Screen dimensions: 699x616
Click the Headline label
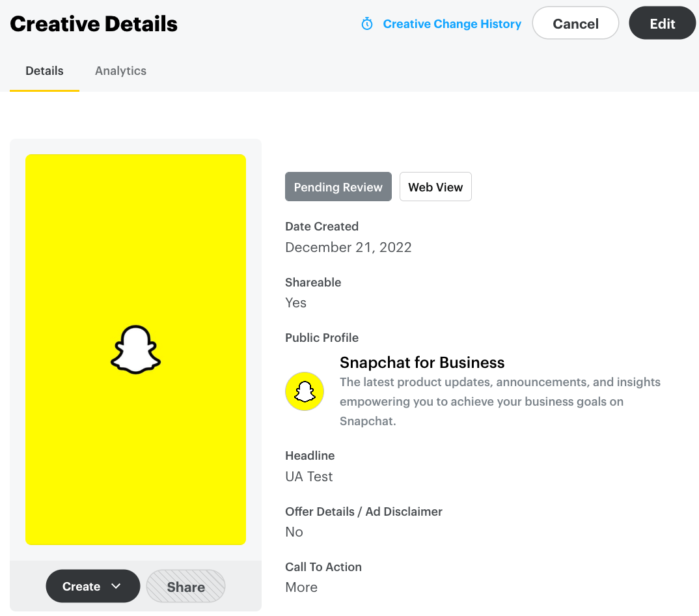310,455
